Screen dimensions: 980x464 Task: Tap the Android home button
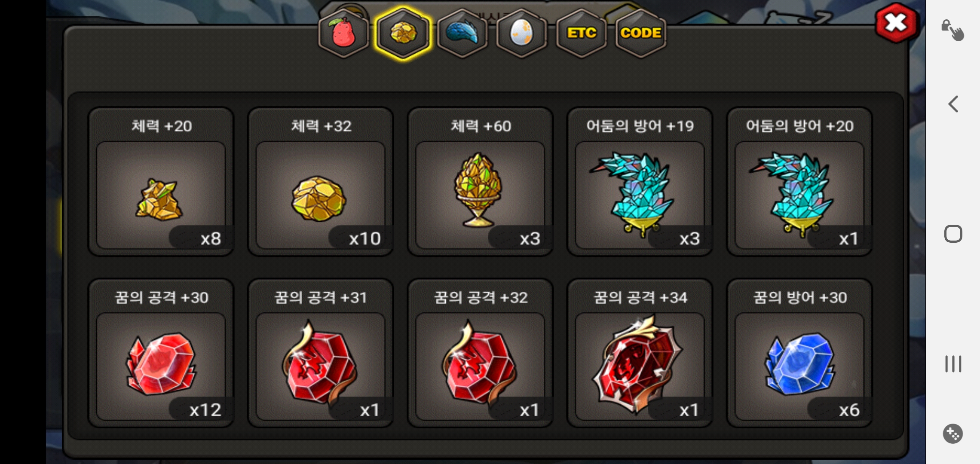[x=953, y=234]
